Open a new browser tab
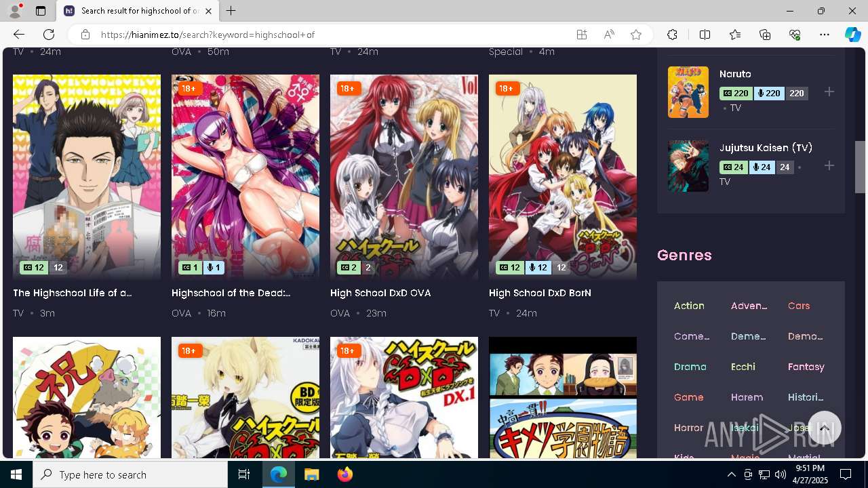Viewport: 868px width, 488px height. tap(231, 11)
